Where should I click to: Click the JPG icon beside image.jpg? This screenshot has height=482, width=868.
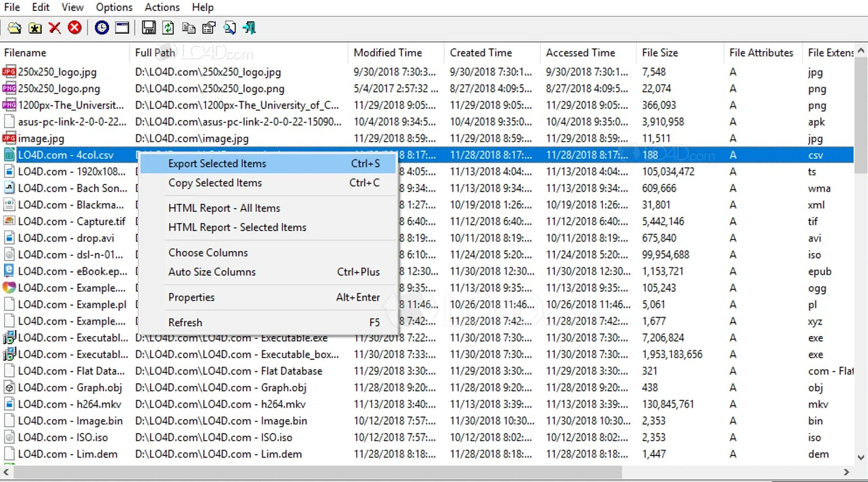(x=10, y=138)
